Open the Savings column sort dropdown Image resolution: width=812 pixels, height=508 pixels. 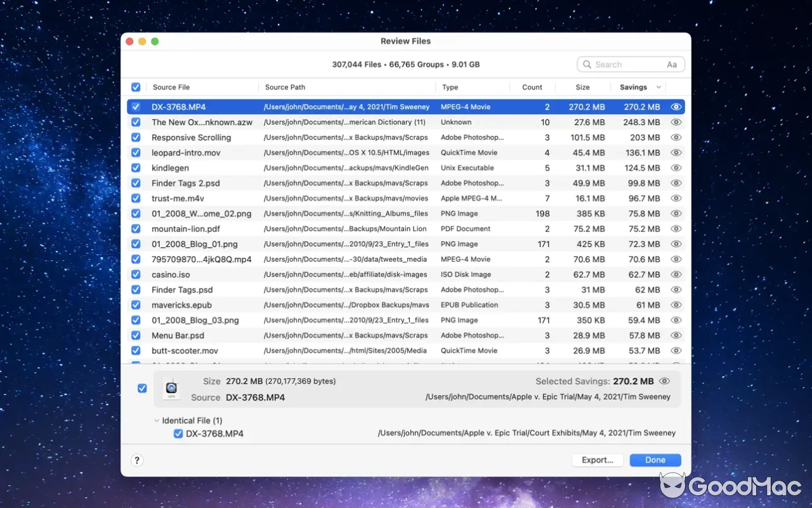(x=659, y=87)
